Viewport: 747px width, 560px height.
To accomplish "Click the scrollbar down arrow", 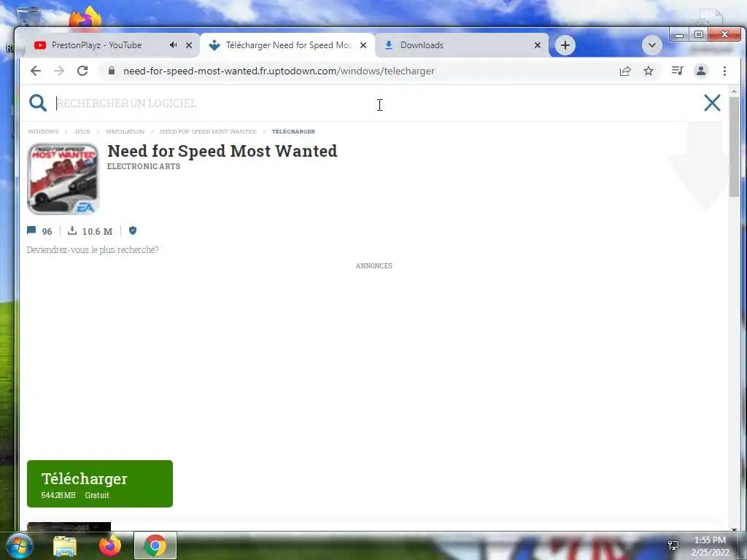I will (734, 529).
